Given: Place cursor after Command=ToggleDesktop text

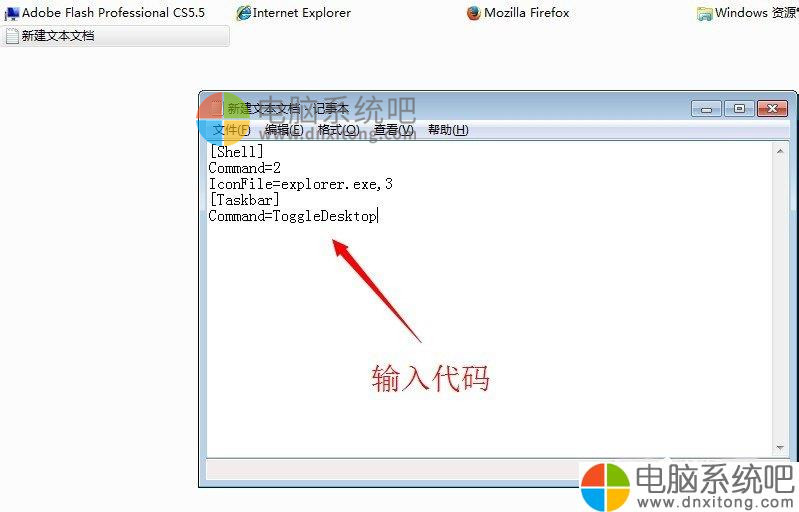Looking at the screenshot, I should [x=378, y=216].
